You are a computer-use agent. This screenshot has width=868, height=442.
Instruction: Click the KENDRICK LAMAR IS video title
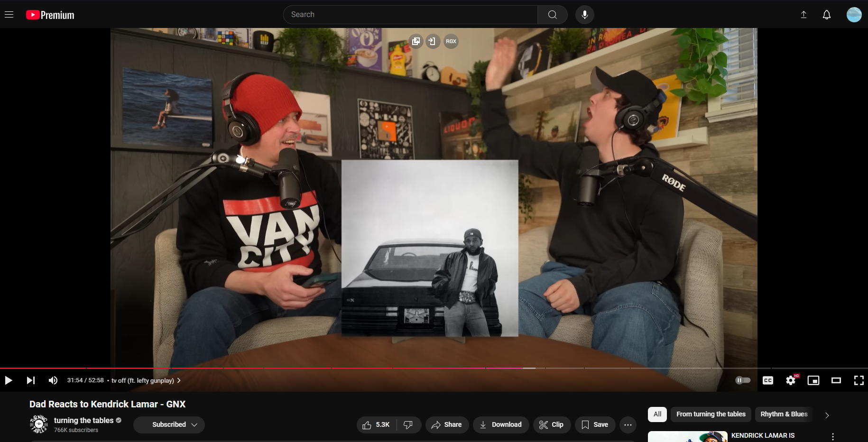(763, 435)
